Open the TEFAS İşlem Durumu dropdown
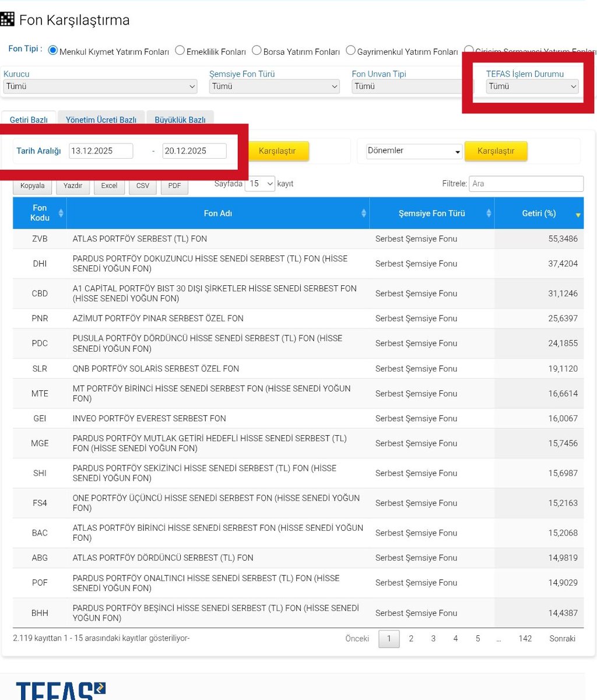597x700 pixels. tap(532, 86)
